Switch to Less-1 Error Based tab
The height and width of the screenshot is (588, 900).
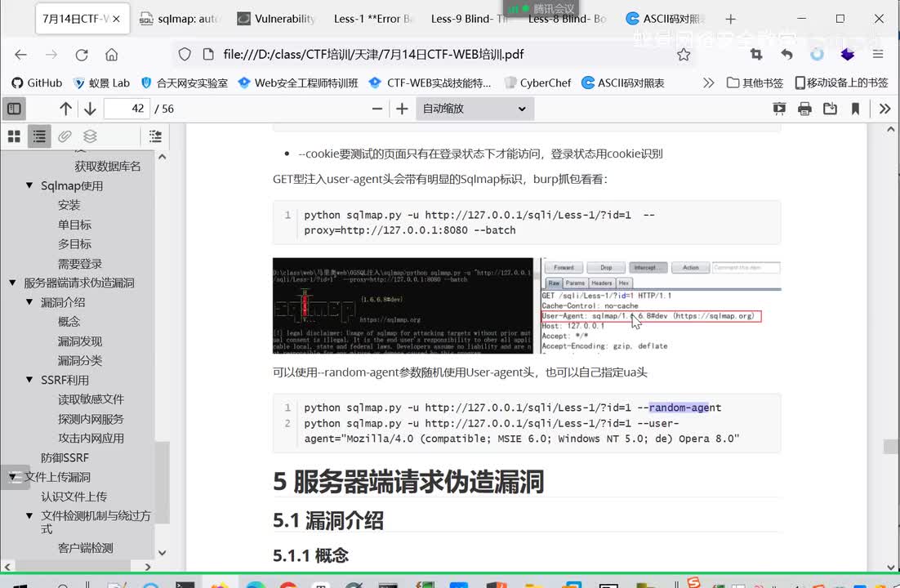(373, 19)
